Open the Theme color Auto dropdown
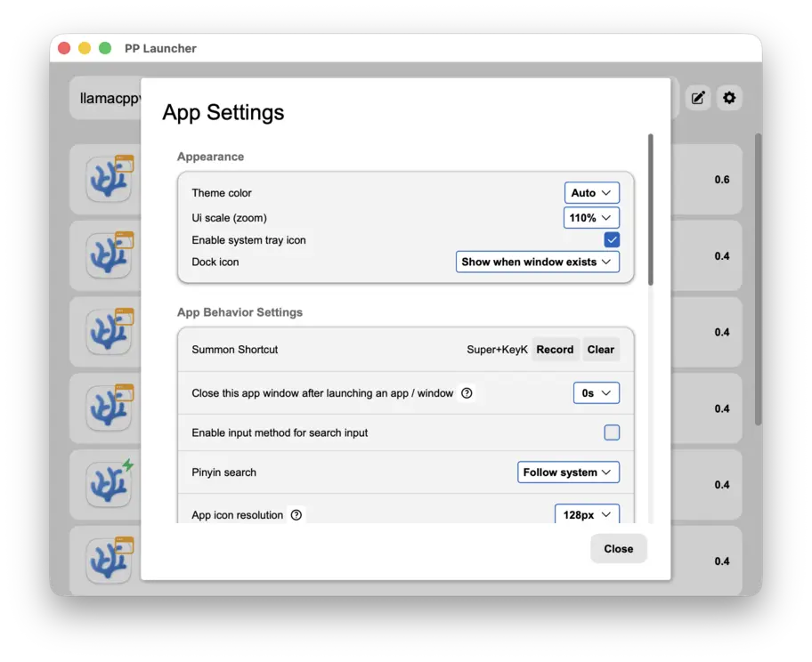 (591, 193)
